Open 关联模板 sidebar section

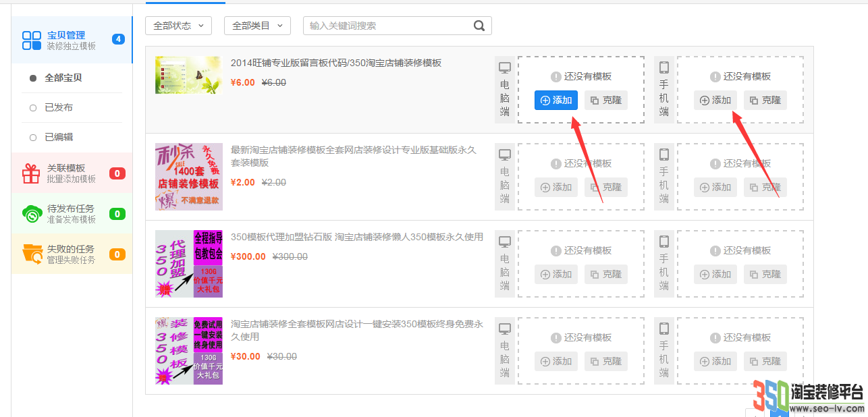coord(72,173)
